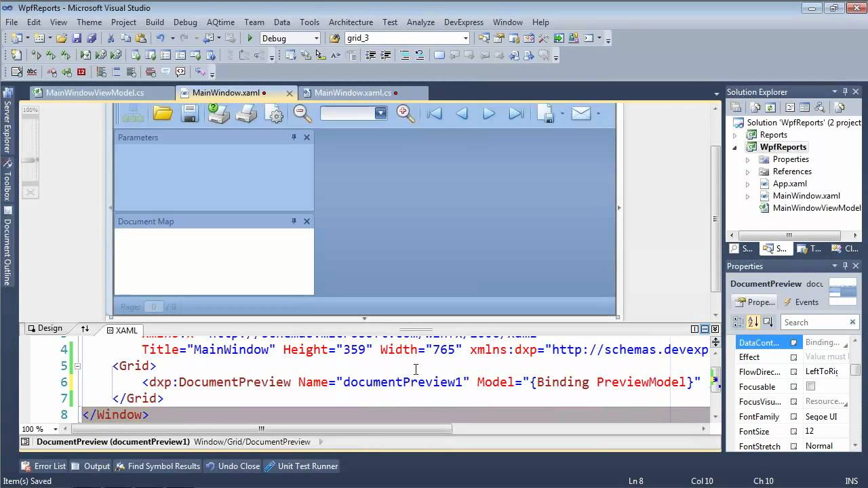
Task: Click property marker next to Effect
Action: (x=793, y=357)
